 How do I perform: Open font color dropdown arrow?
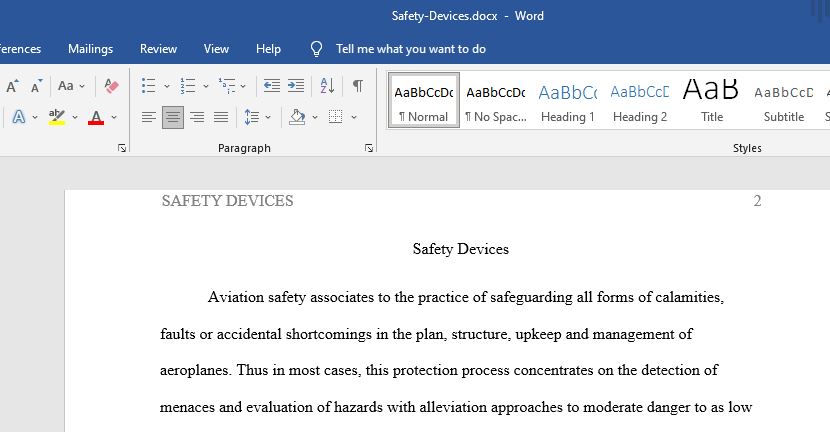114,117
